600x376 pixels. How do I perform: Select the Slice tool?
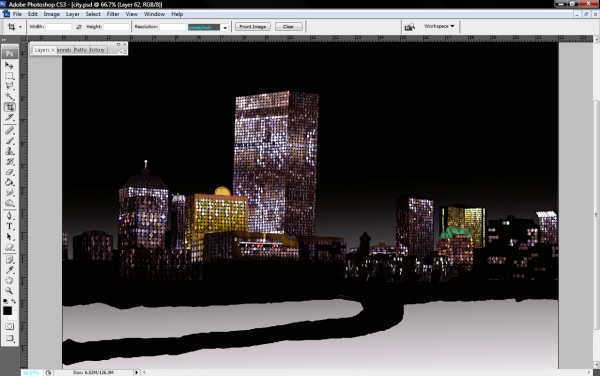click(x=9, y=117)
